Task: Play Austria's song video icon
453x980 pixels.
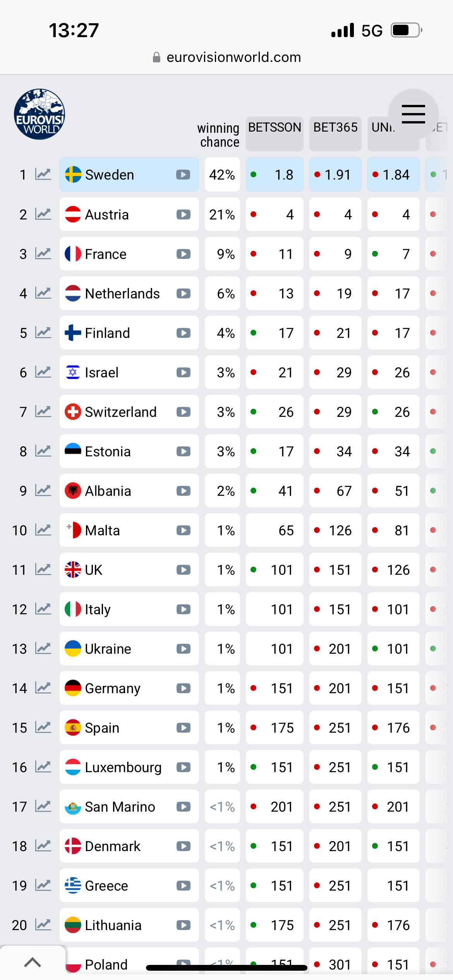Action: coord(184,214)
